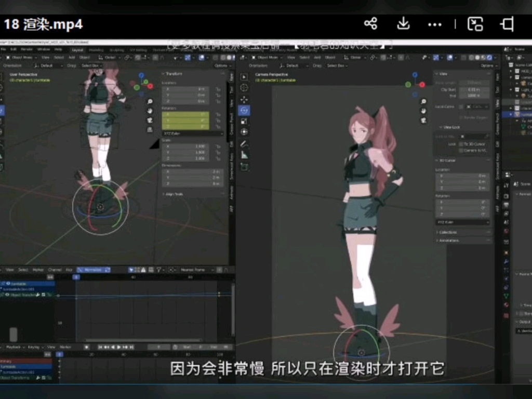Toggle Lock To 3D Cursor checkbox
532x399 pixels.
click(461, 144)
